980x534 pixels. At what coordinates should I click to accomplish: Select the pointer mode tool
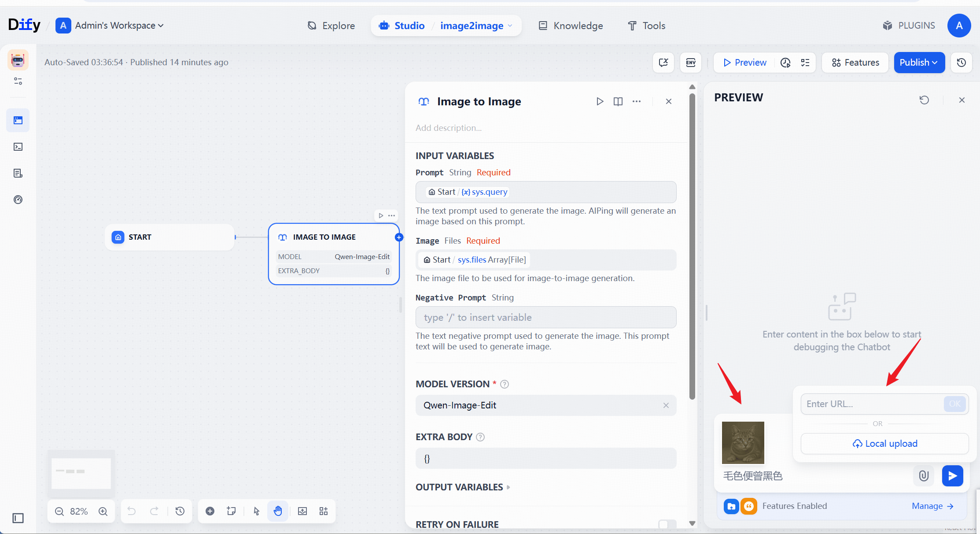pos(257,511)
